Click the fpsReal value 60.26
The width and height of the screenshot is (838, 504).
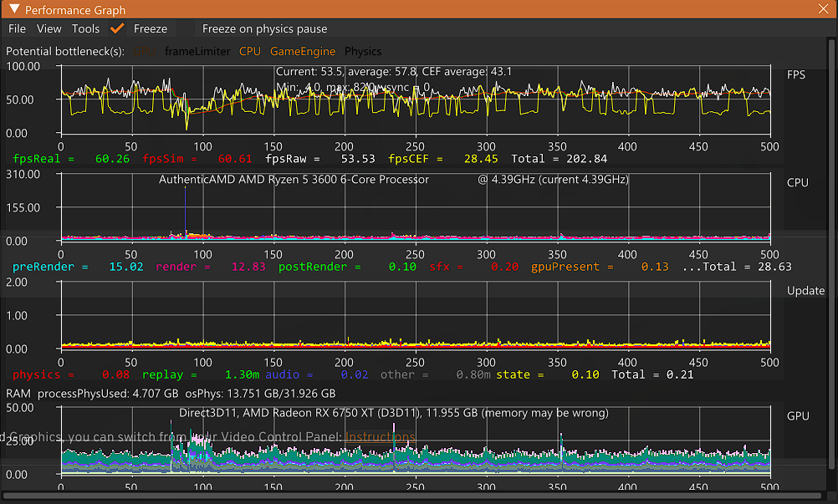[x=112, y=159]
